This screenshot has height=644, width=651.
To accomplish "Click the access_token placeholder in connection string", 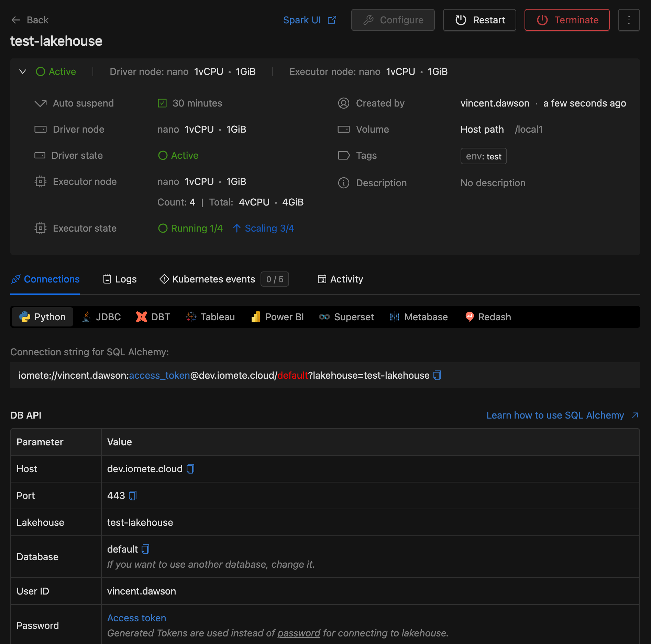I will (x=159, y=375).
